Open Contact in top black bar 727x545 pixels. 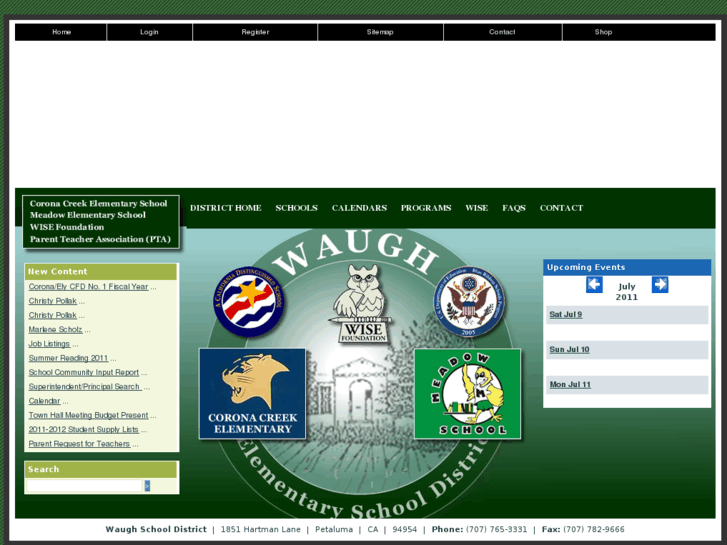502,32
